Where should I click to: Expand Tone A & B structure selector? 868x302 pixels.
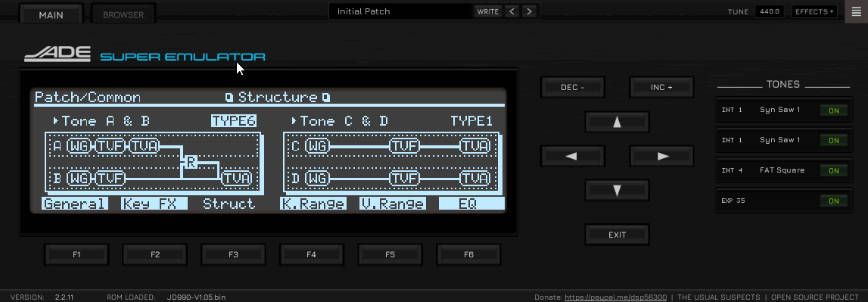[101, 121]
